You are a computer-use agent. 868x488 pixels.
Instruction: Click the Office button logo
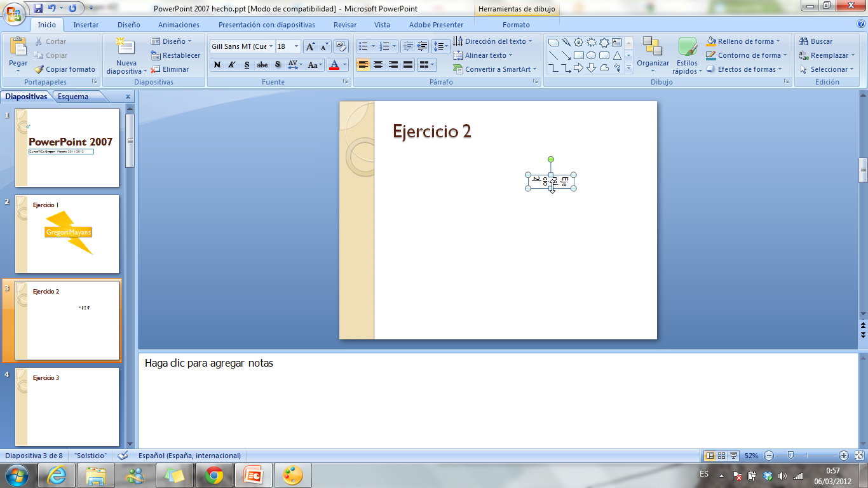[x=14, y=12]
